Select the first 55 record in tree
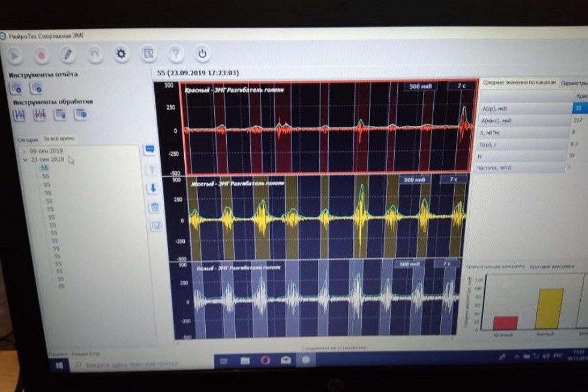The width and height of the screenshot is (588, 392). pos(44,169)
